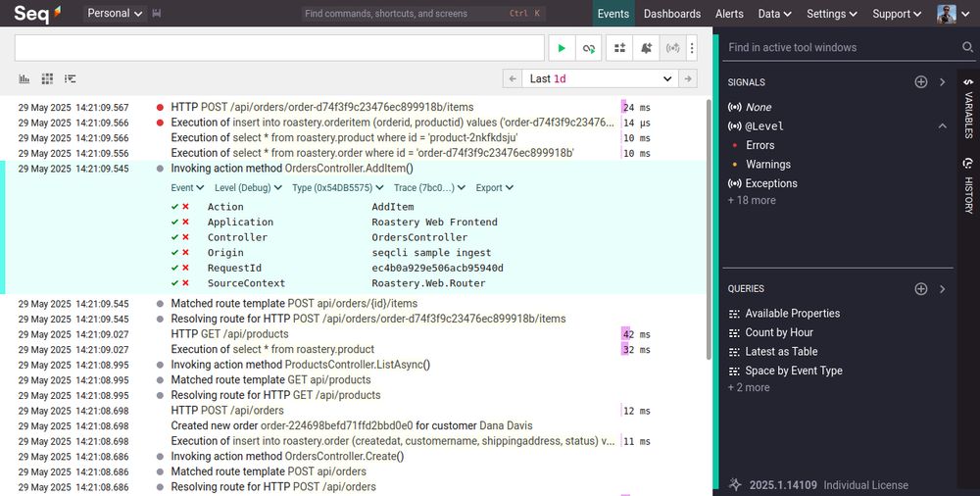Image resolution: width=980 pixels, height=496 pixels.
Task: Open the Event dropdown in expanded event
Action: (187, 187)
